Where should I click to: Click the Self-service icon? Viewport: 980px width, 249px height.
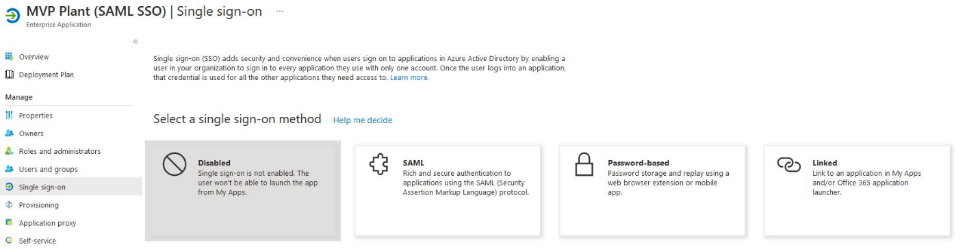click(x=9, y=240)
